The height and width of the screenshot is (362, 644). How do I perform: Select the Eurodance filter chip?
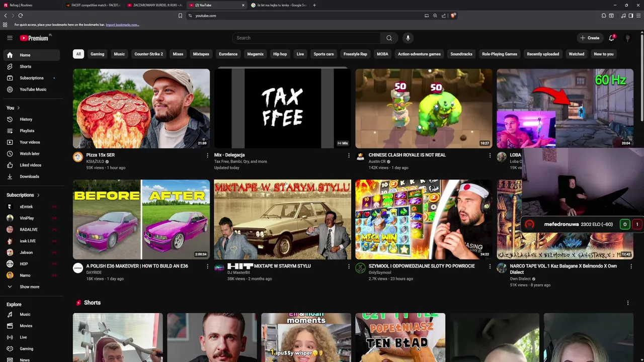point(228,54)
